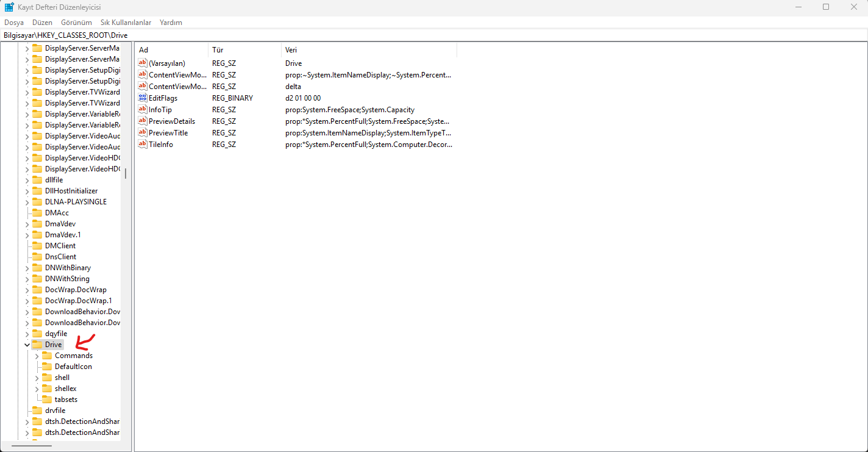Screen dimensions: 868x452
Task: Open the Düzen menu
Action: 42,23
